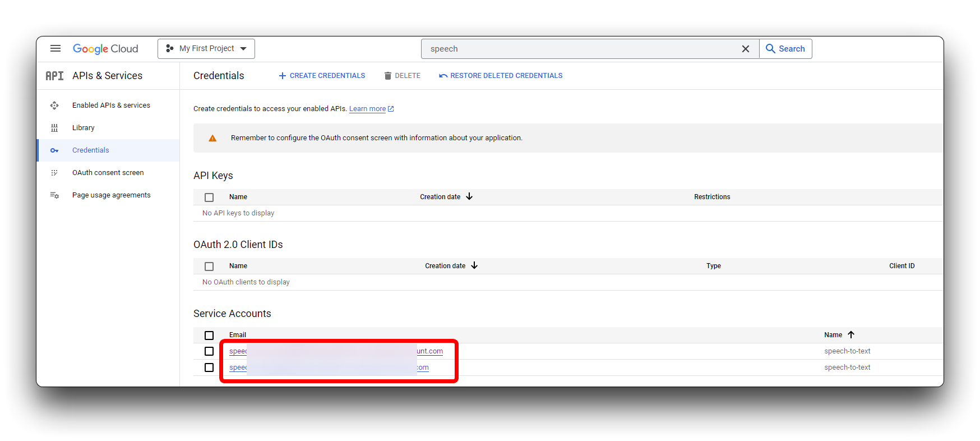
Task: Click the Page usage agreements icon
Action: click(x=54, y=195)
